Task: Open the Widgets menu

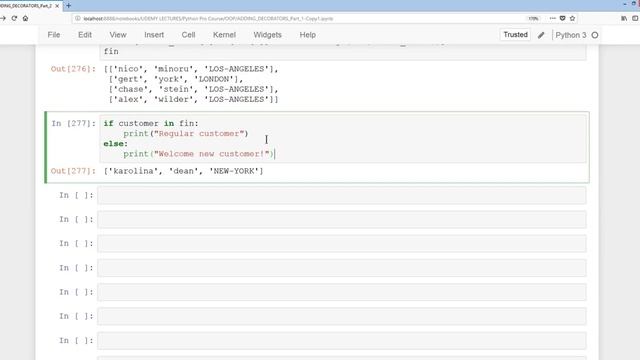Action: 267,35
